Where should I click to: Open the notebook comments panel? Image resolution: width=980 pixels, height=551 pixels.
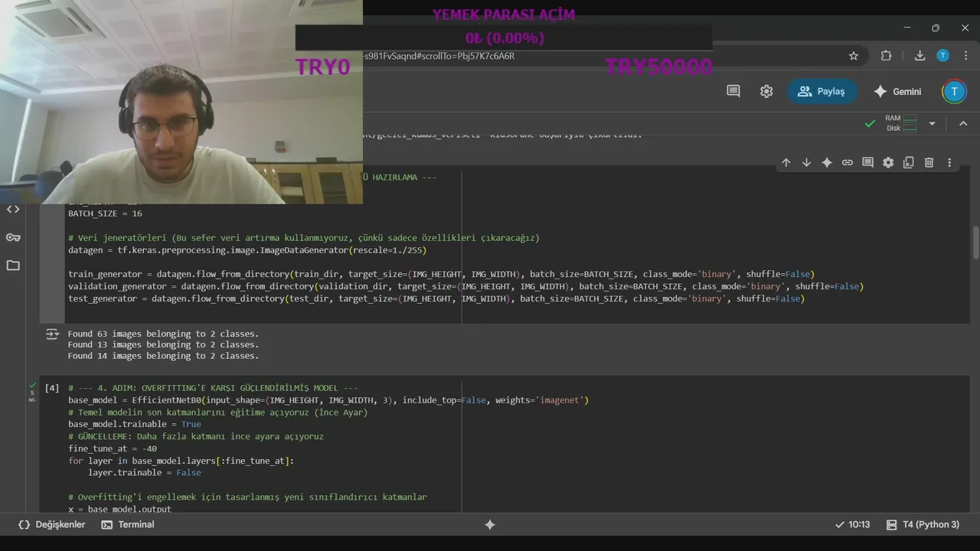coord(733,91)
